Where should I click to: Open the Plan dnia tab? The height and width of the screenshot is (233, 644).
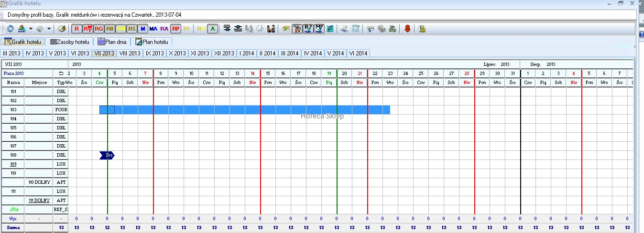pos(112,42)
